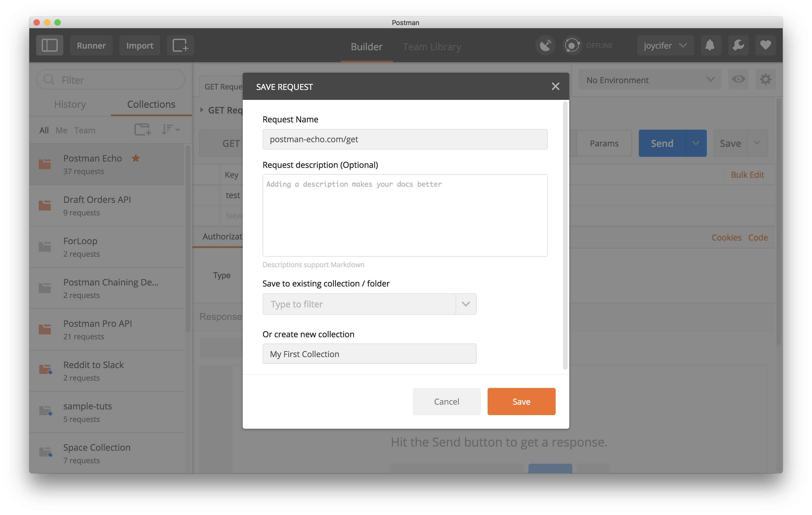Image resolution: width=812 pixels, height=515 pixels.
Task: Click the Request Name input field
Action: coord(405,139)
